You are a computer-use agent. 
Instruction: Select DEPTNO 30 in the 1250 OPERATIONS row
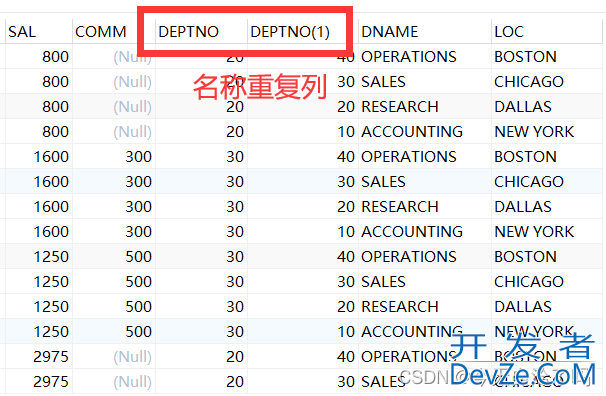pyautogui.click(x=235, y=257)
